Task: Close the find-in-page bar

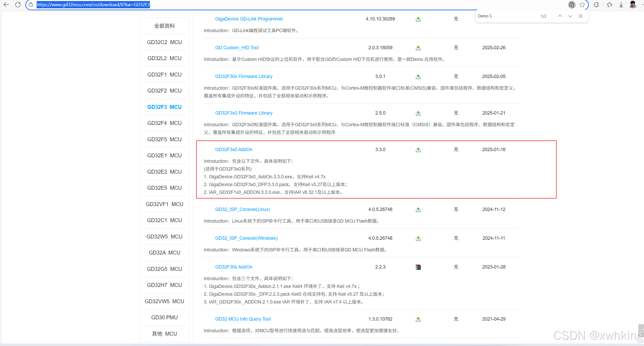Action: [581, 16]
